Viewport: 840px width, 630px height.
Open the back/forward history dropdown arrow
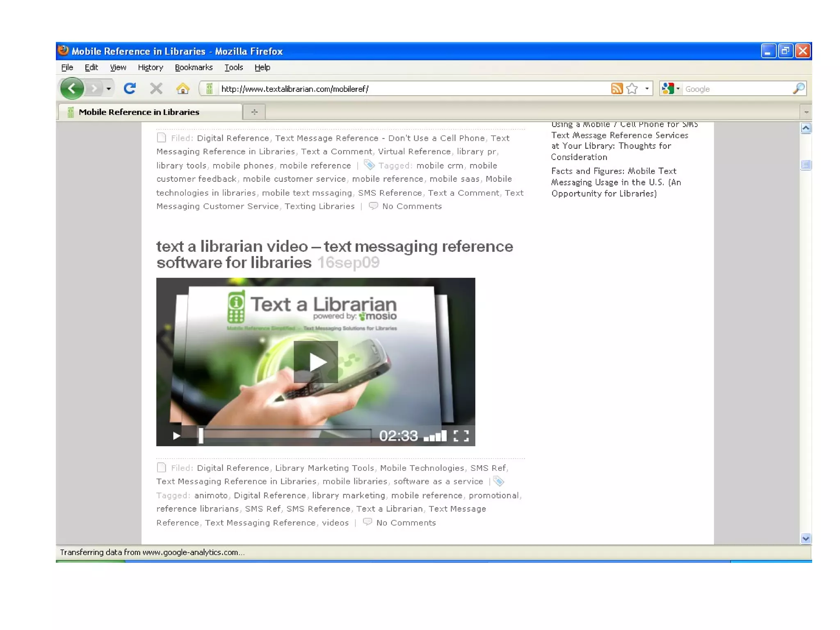pyautogui.click(x=108, y=88)
